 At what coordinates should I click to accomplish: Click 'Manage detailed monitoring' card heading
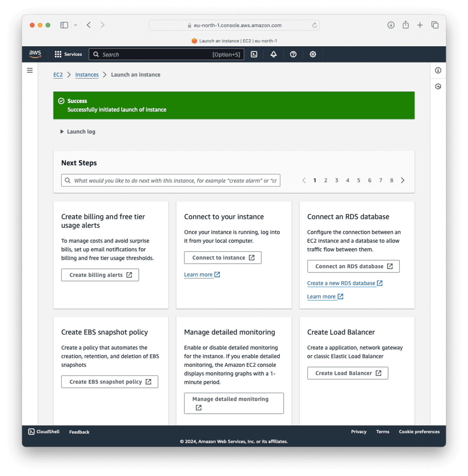click(230, 332)
